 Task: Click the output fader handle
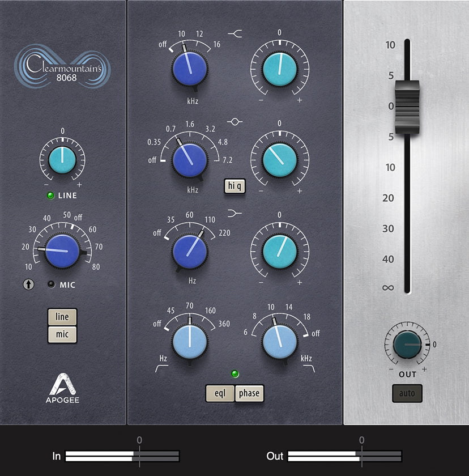tap(407, 107)
